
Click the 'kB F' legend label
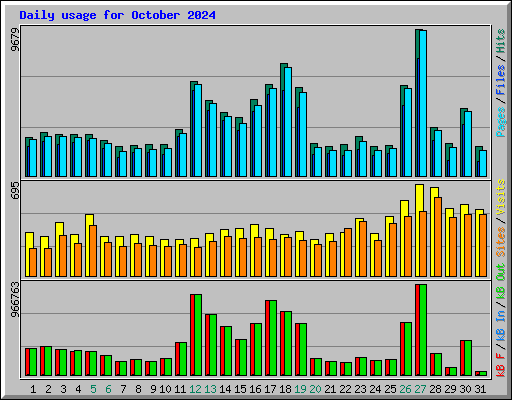(500, 365)
